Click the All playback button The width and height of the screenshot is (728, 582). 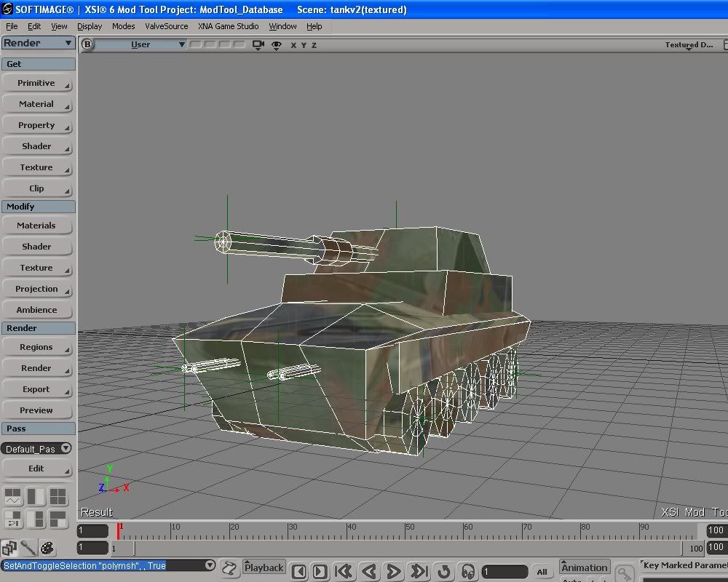[542, 572]
